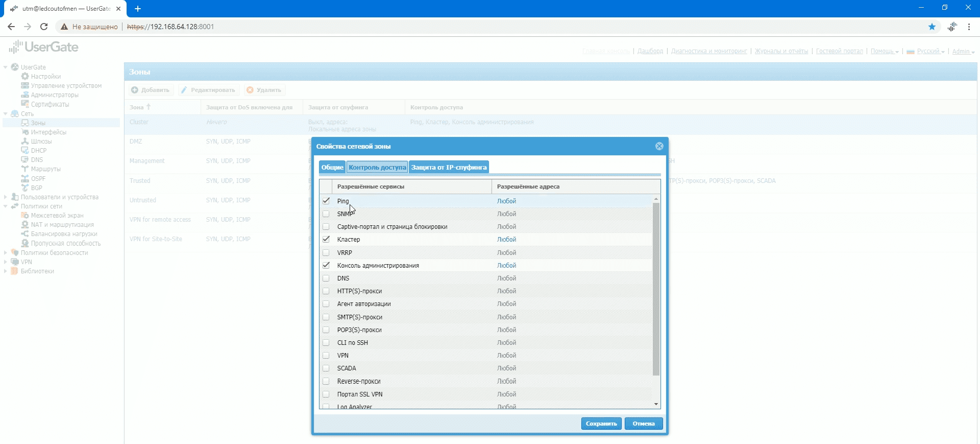
Task: Open the Помощь dropdown menu
Action: [885, 51]
